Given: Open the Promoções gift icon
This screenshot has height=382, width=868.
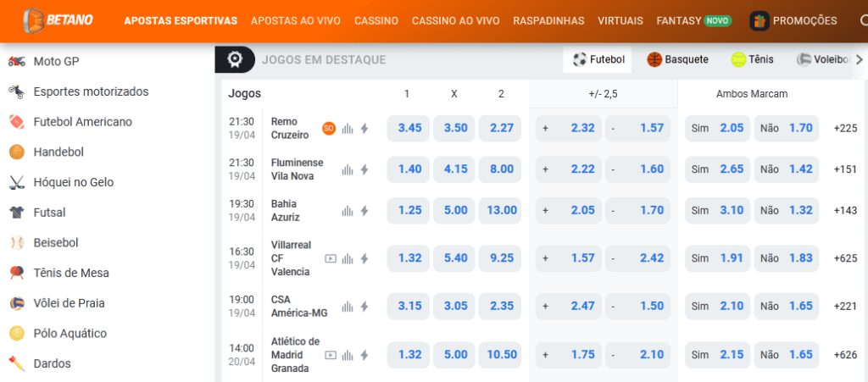Looking at the screenshot, I should 759,21.
